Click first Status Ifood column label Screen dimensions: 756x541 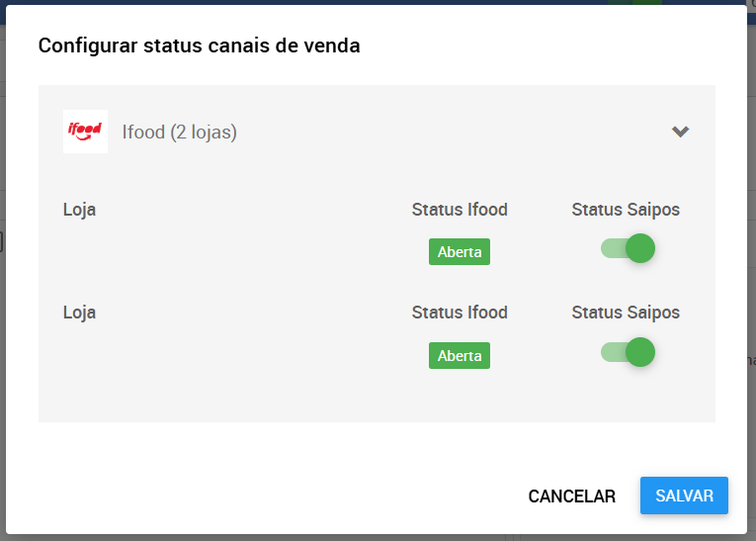(x=460, y=210)
